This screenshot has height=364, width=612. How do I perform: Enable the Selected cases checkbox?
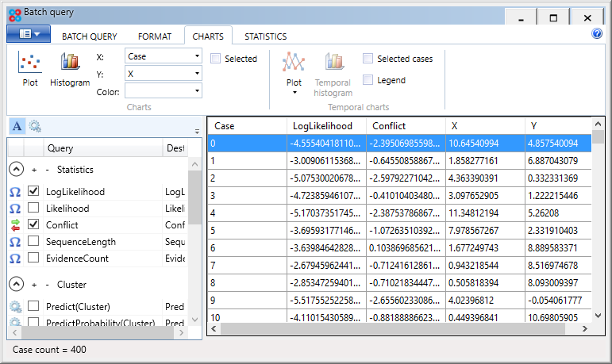click(x=368, y=59)
